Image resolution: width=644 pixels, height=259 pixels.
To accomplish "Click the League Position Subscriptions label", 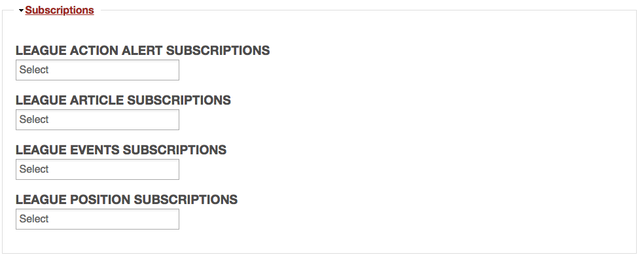I will point(126,199).
